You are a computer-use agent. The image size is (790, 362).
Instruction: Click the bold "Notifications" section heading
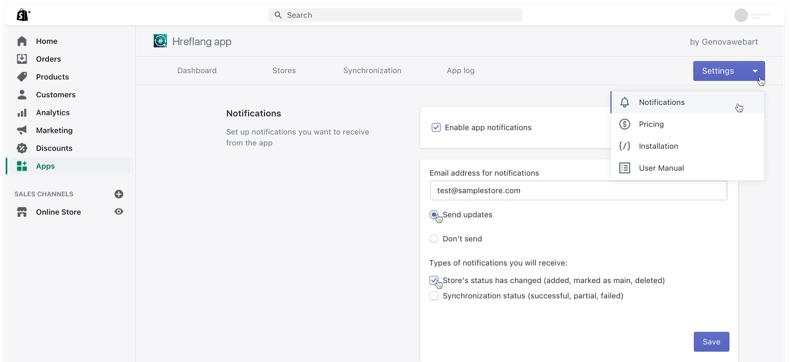tap(253, 113)
